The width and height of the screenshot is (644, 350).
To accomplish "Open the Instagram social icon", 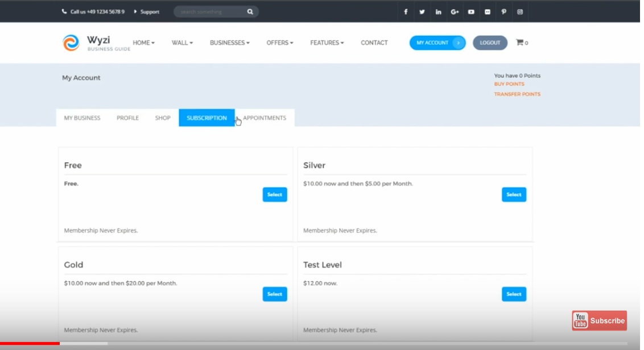I will point(519,11).
